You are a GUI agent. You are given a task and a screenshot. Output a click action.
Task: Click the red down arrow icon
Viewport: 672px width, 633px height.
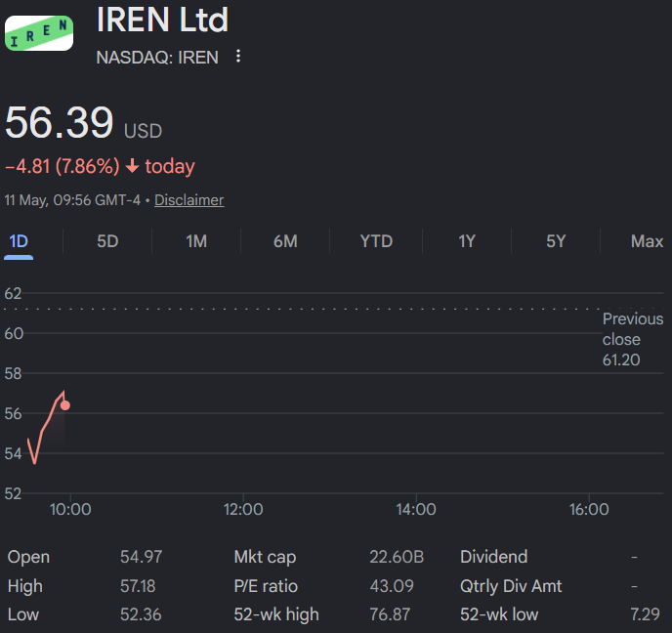133,166
